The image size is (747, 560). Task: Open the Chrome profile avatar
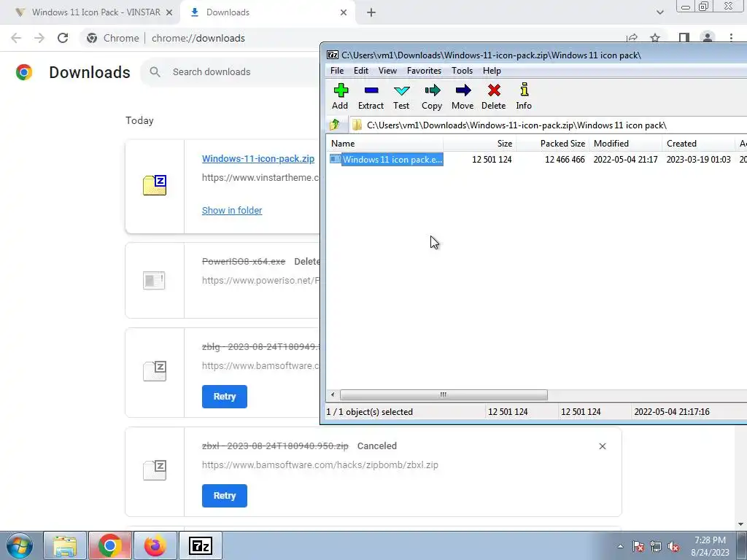point(708,38)
